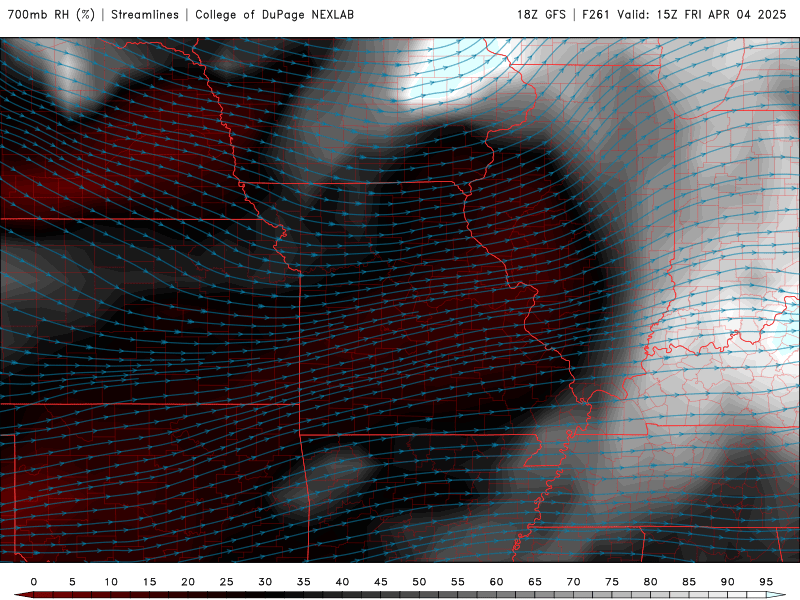Image resolution: width=800 pixels, height=600 pixels.
Task: Click the '85' value on color scale
Action: click(x=689, y=582)
